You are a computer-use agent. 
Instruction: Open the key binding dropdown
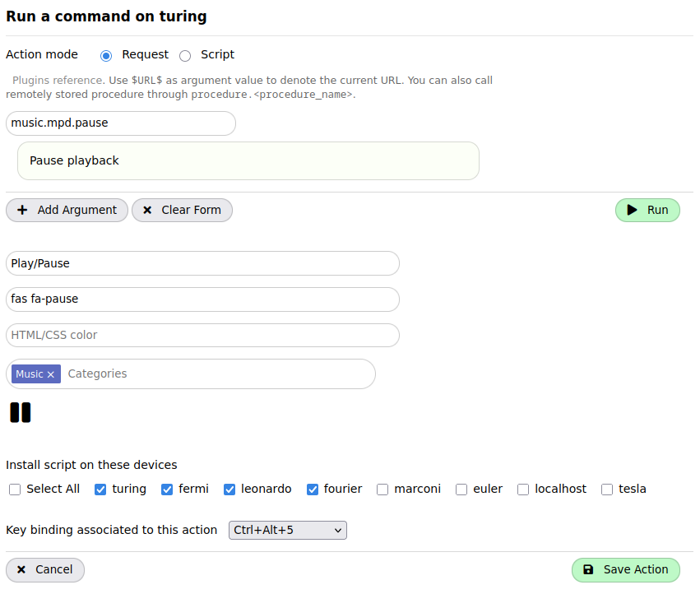coord(287,531)
